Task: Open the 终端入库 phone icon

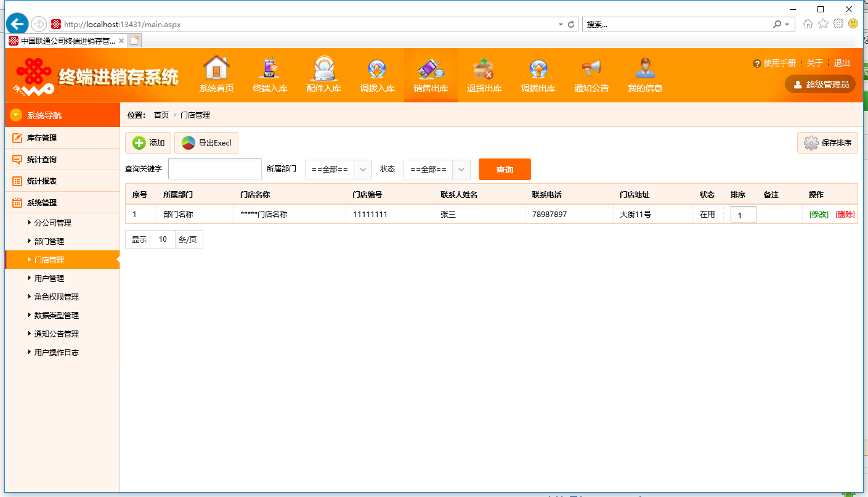Action: (270, 68)
